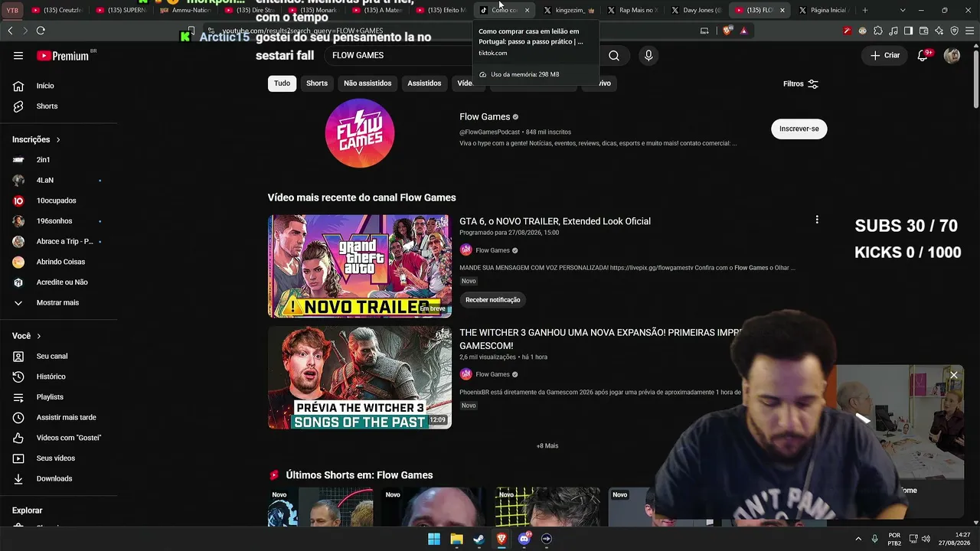Close the TikTok 'Como comprar' tab
980x551 pixels.
(527, 10)
